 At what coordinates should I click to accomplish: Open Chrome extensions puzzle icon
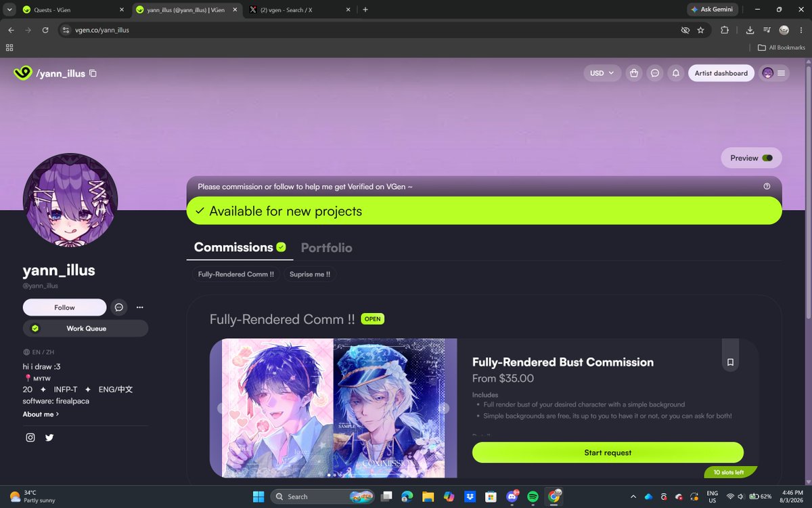(725, 30)
